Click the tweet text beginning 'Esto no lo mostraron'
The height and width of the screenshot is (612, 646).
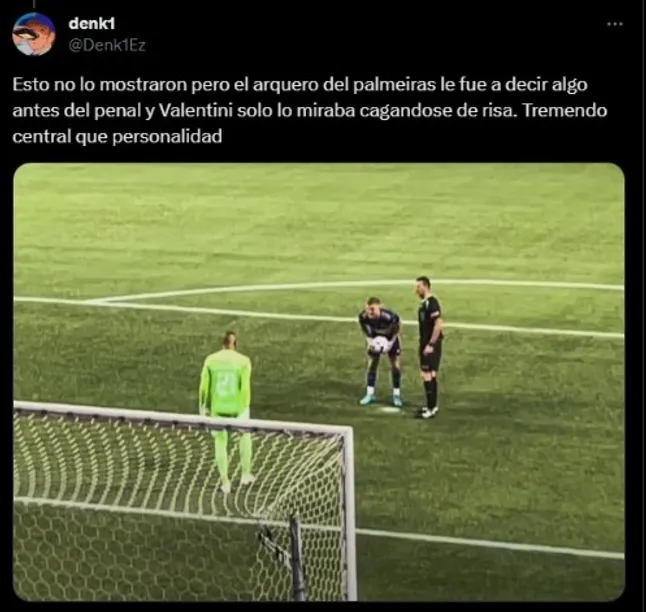[310, 110]
